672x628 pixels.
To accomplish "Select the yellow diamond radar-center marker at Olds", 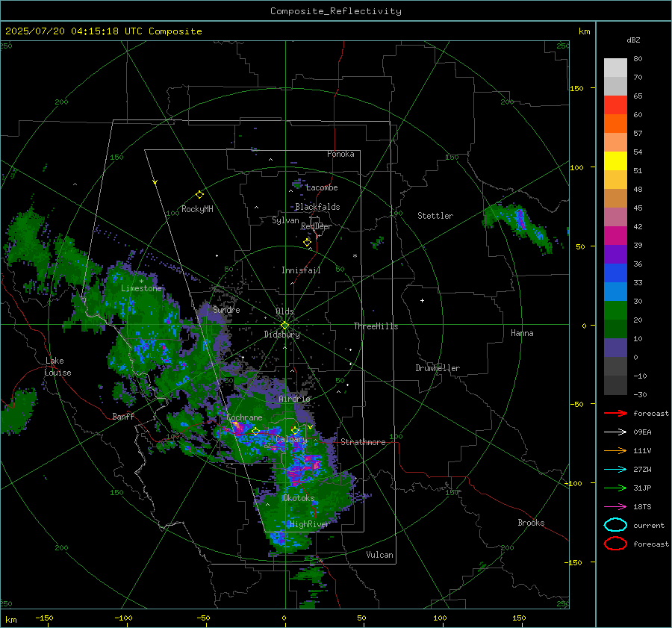I will point(284,326).
